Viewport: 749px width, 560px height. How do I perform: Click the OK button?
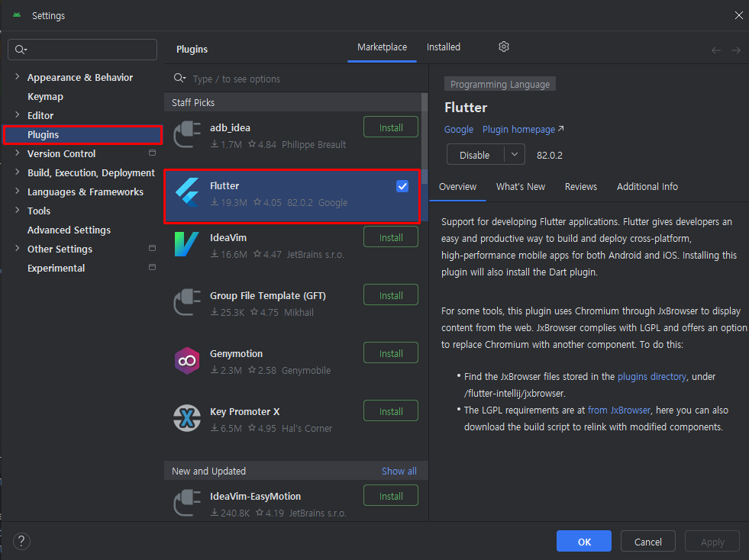584,542
